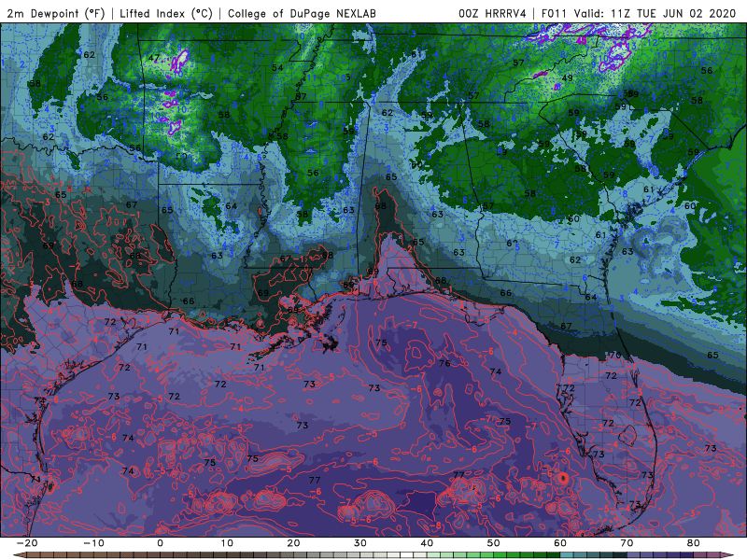Click the 20 tick label on the colorbar

[293, 543]
